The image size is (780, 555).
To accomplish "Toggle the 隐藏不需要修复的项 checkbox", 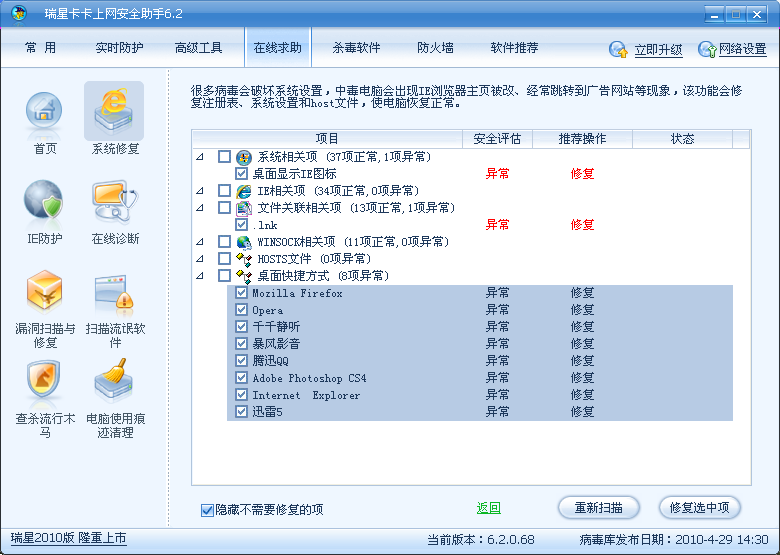I will point(208,510).
